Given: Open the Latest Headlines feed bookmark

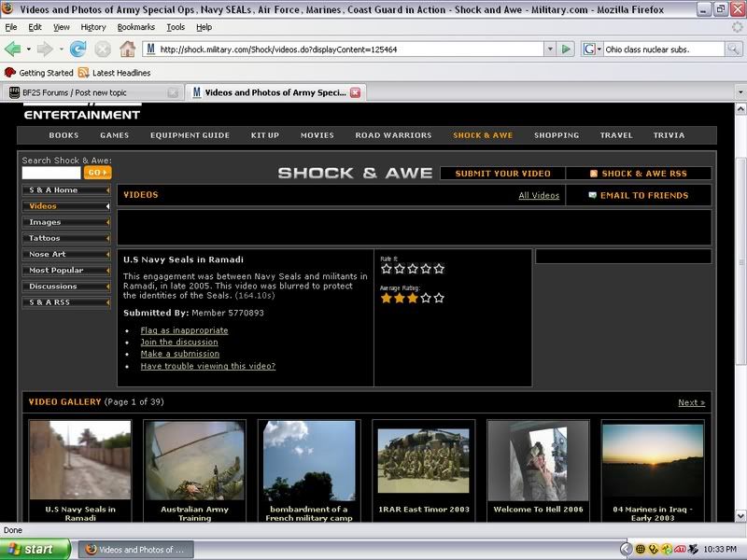Looking at the screenshot, I should click(x=115, y=73).
